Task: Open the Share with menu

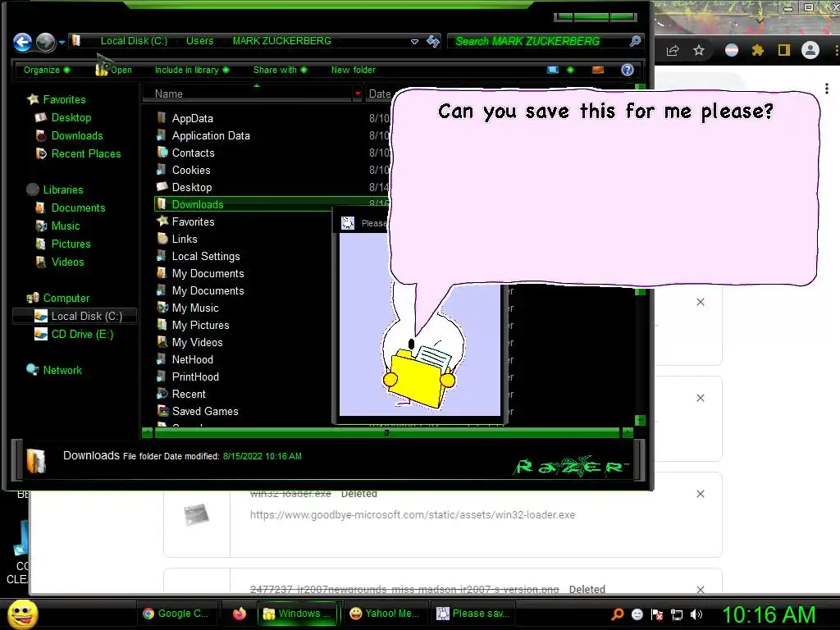Action: pos(280,71)
